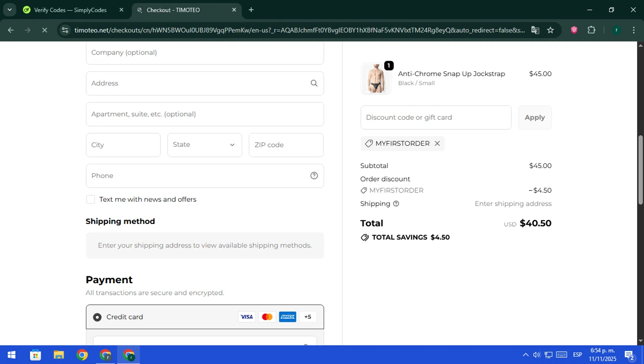Screen dimensions: 644x364
Task: Open a new browser tab
Action: tap(251, 10)
